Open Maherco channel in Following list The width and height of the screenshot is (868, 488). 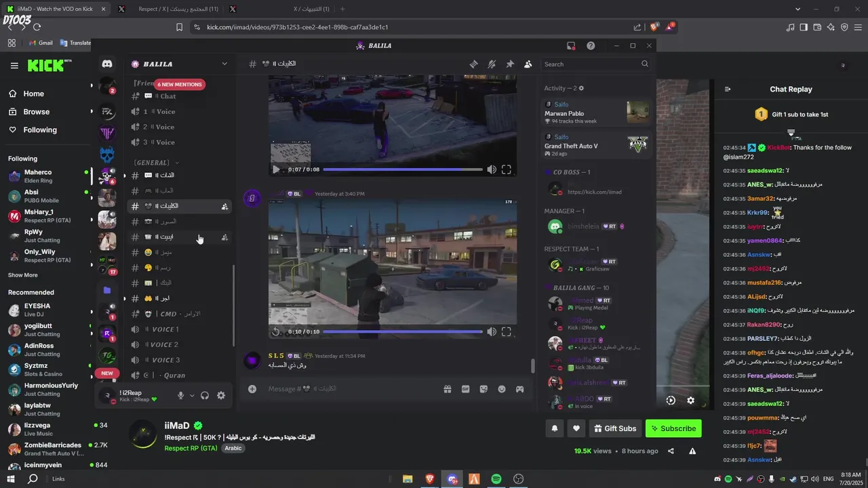tap(46, 176)
